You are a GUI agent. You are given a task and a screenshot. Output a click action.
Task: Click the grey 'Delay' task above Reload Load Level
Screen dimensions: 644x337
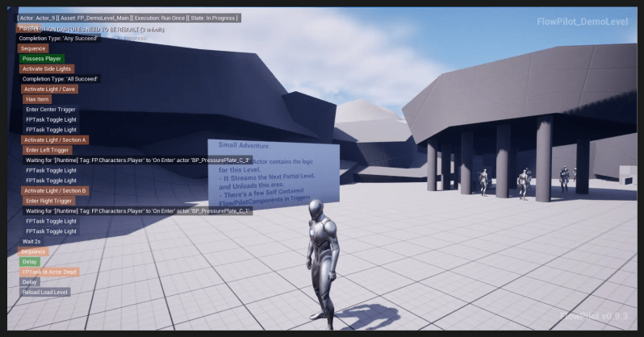pyautogui.click(x=30, y=282)
